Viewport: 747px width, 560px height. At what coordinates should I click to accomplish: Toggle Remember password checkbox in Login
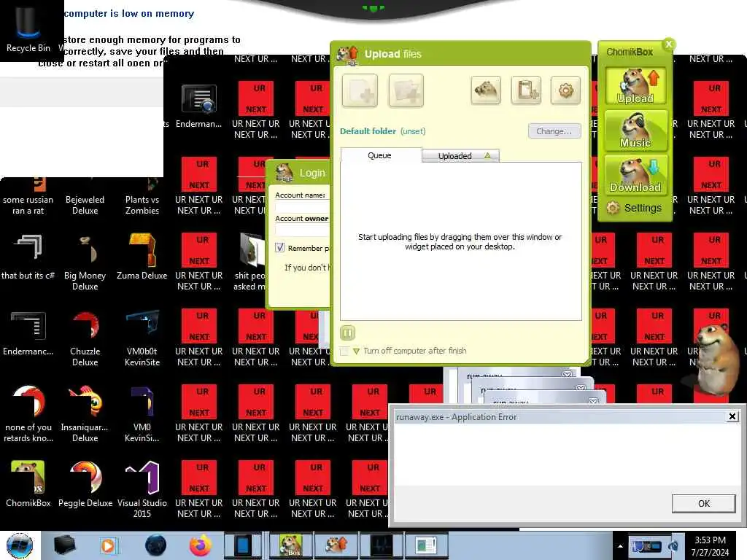coord(279,248)
